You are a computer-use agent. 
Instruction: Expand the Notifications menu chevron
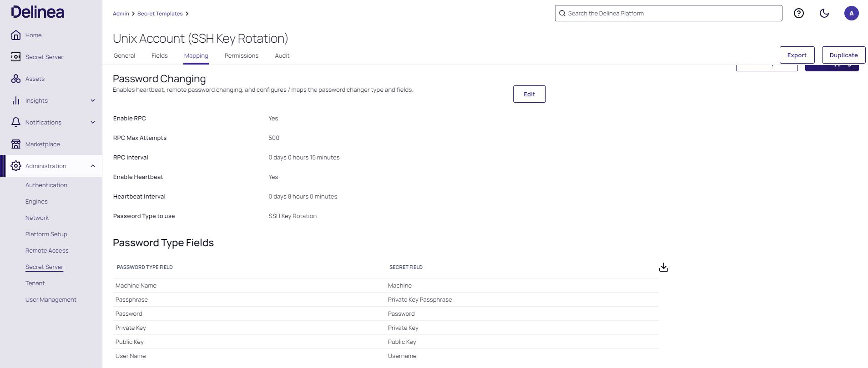[93, 123]
